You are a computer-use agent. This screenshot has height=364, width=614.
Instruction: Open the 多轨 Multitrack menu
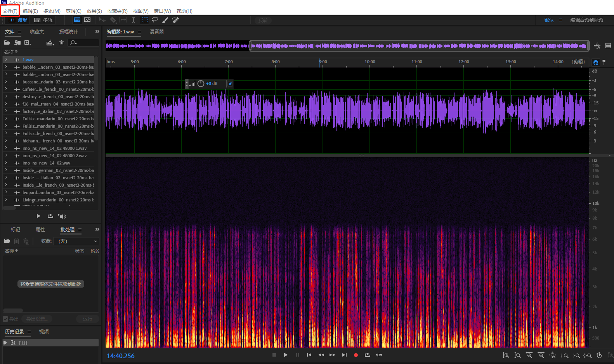pos(52,11)
